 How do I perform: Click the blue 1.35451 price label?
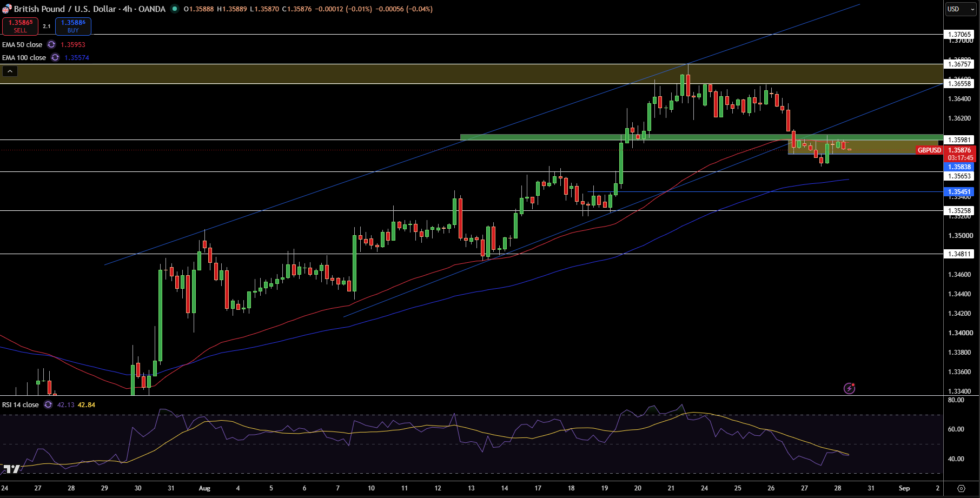(x=960, y=192)
